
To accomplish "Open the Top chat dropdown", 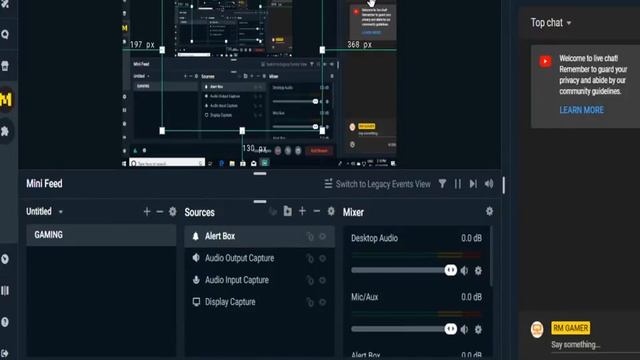I will click(x=551, y=23).
